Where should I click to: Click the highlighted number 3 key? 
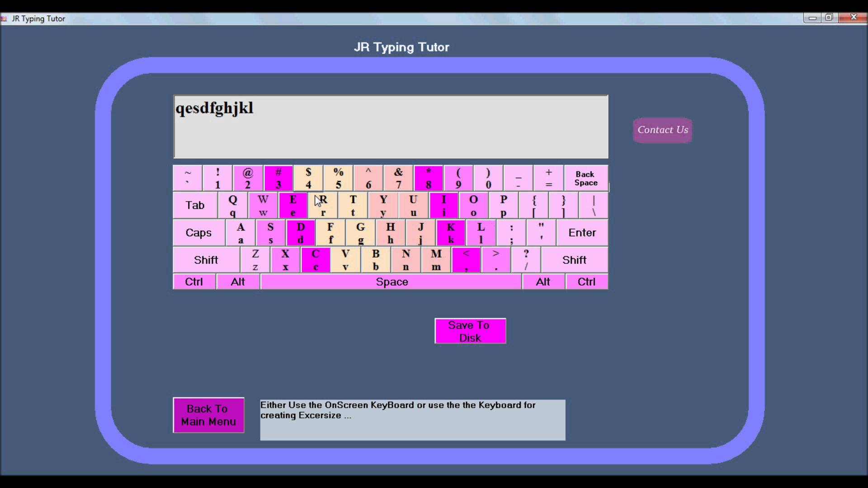278,178
